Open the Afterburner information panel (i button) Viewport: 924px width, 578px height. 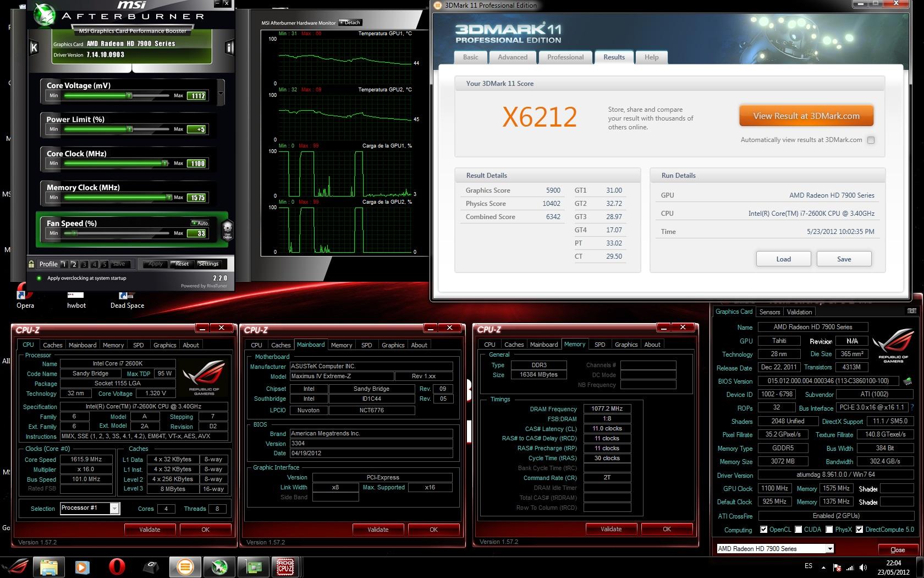coord(229,47)
